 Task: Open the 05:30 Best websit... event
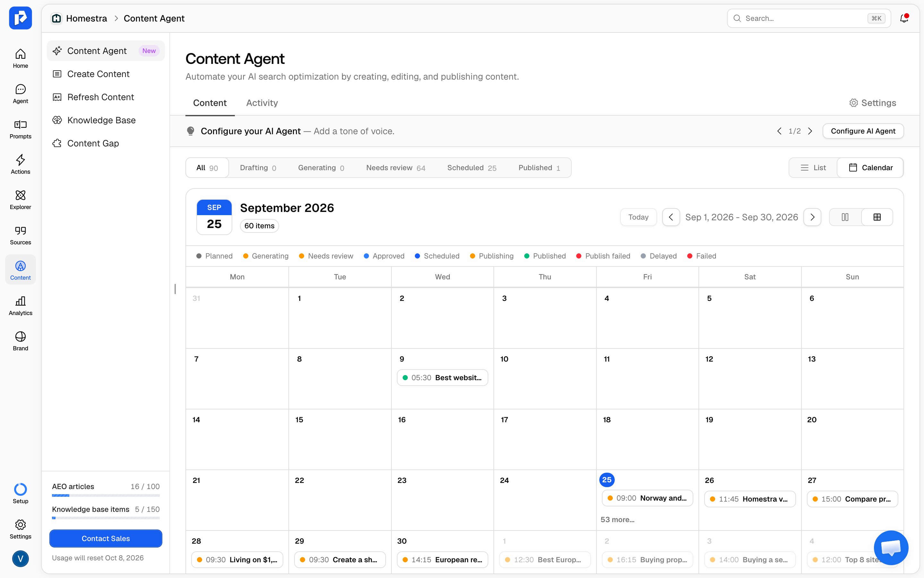pos(442,378)
